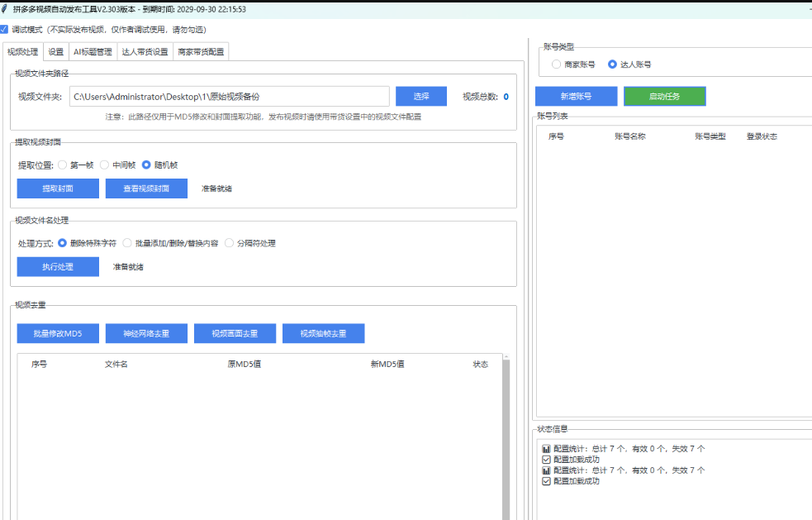Click the app icon in the title bar
The image size is (812, 520).
[6, 9]
